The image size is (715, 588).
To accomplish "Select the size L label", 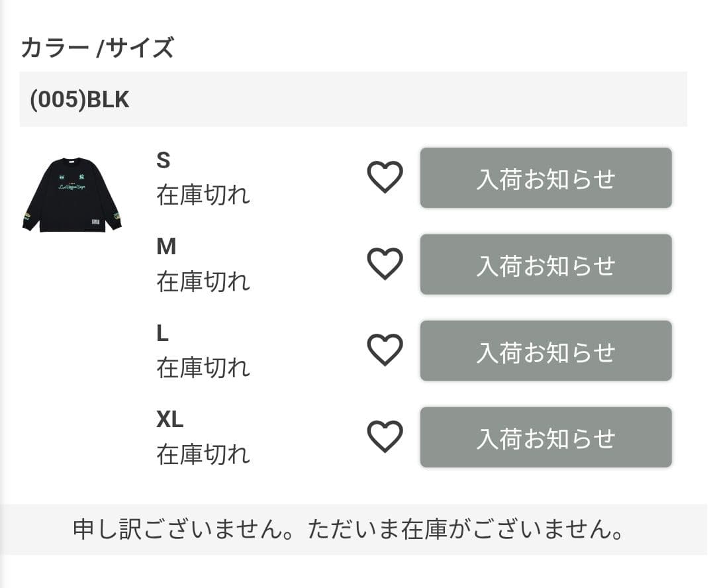I will pyautogui.click(x=163, y=332).
